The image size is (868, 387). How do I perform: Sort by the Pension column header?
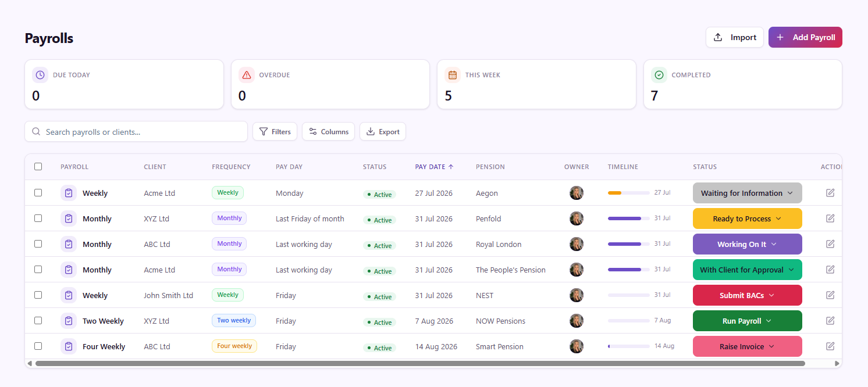pos(490,167)
